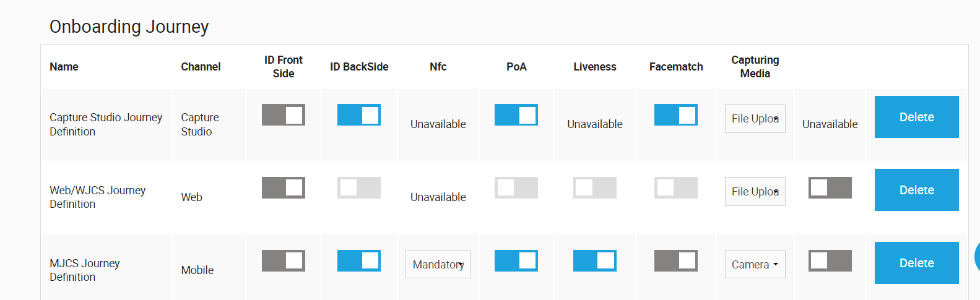Toggle Facematch for MJCS Journey Definition
Image resolution: width=980 pixels, height=300 pixels.
coord(676,261)
